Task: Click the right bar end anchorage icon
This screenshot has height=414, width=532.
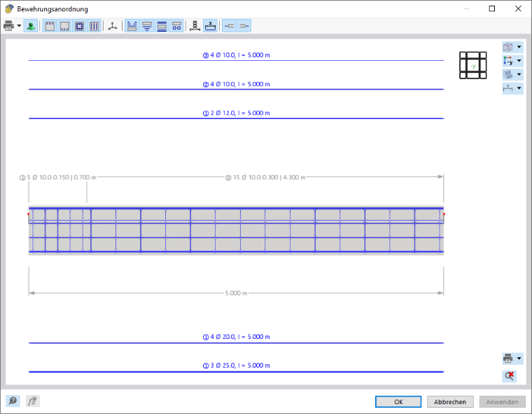Action: click(244, 26)
